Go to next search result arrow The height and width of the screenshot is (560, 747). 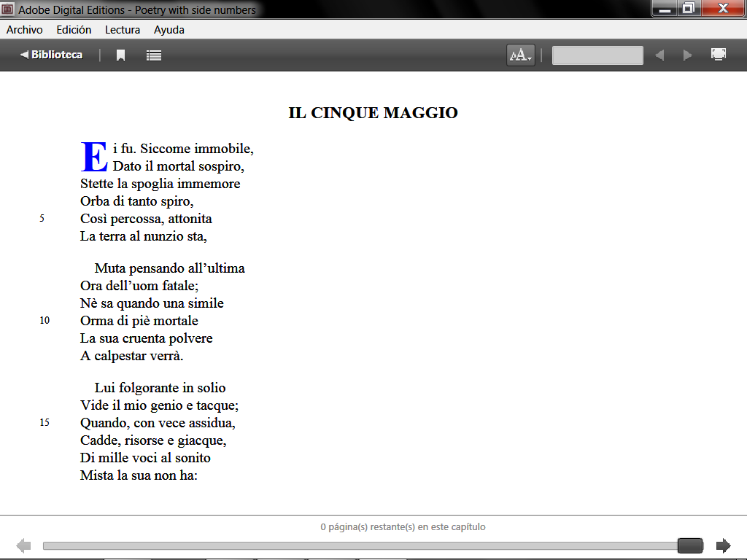[x=687, y=55]
